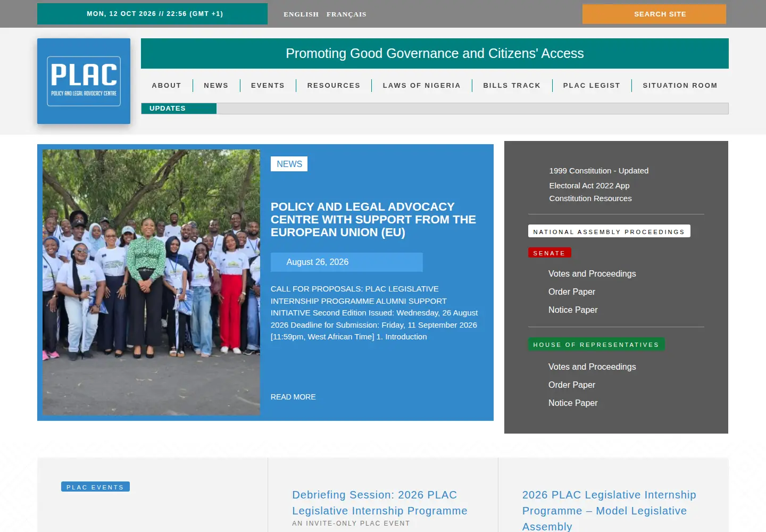Image resolution: width=766 pixels, height=532 pixels.
Task: Click the August 26, 2026 date
Action: [x=347, y=262]
